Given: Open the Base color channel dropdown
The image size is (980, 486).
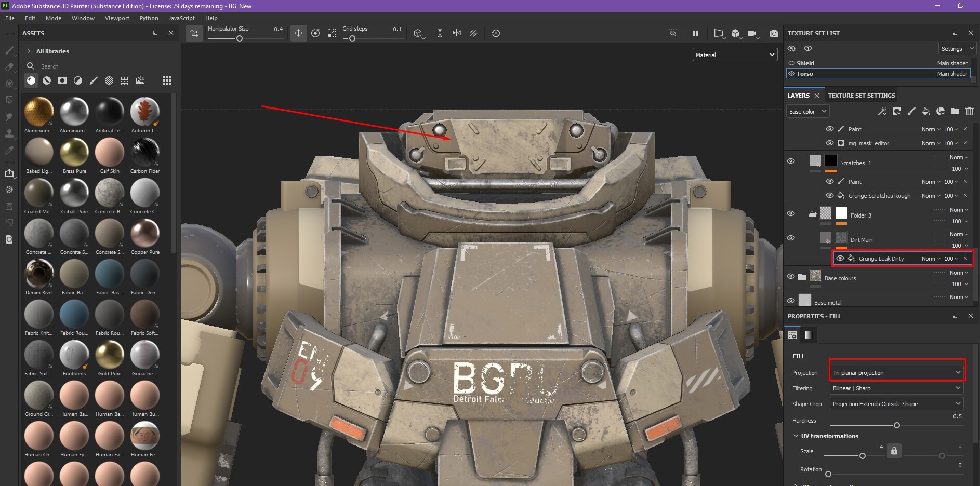Looking at the screenshot, I should tap(807, 112).
